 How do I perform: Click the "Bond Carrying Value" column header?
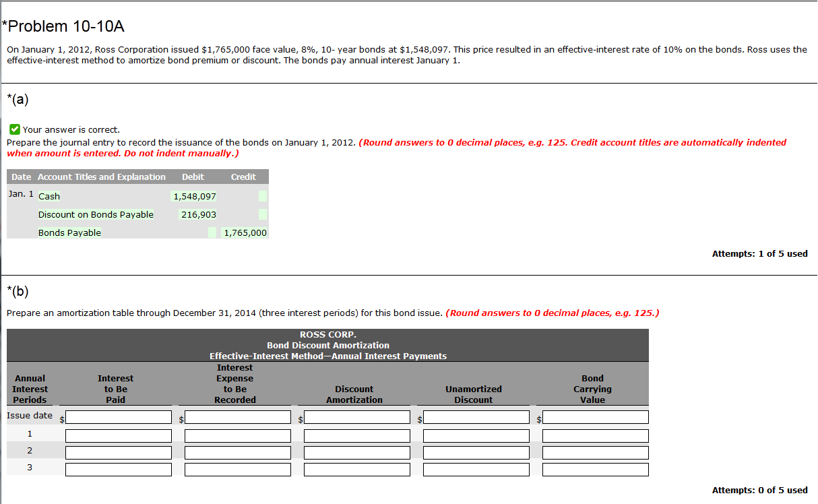pos(592,389)
